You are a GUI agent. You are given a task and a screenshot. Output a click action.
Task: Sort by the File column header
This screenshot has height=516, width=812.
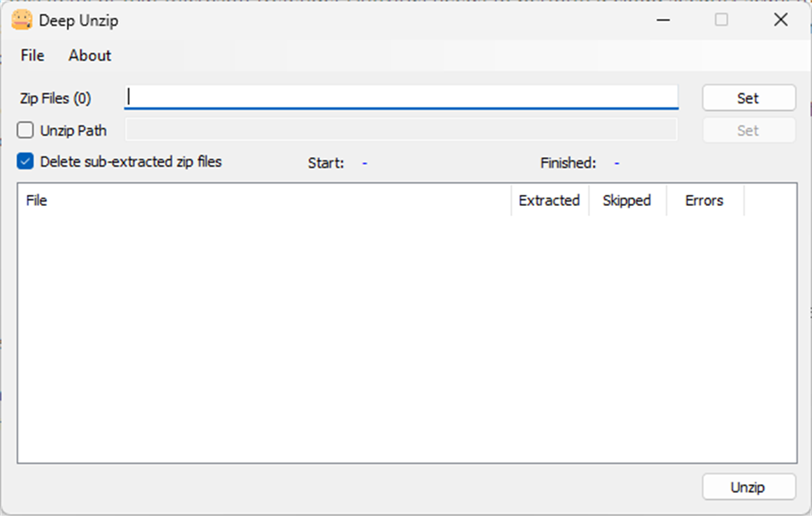click(263, 201)
